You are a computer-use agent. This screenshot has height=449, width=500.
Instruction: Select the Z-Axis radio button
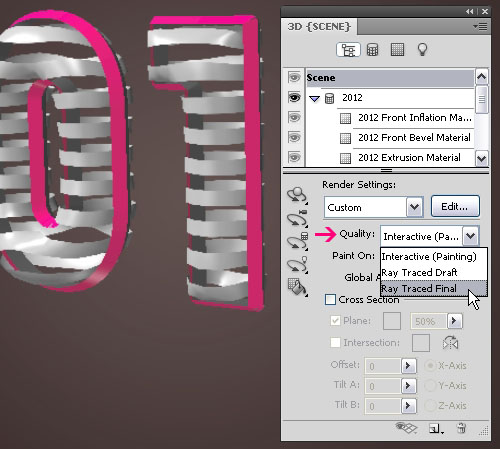click(430, 406)
